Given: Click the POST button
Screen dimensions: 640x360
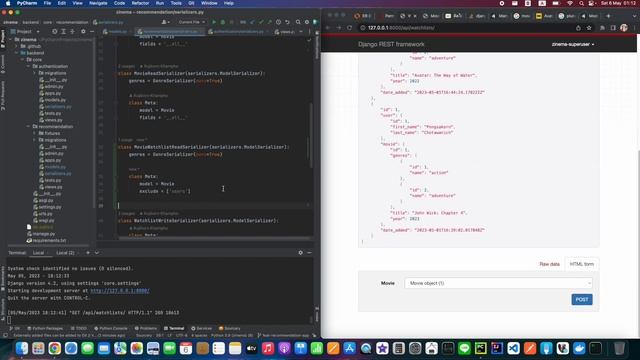Looking at the screenshot, I should pyautogui.click(x=582, y=299).
